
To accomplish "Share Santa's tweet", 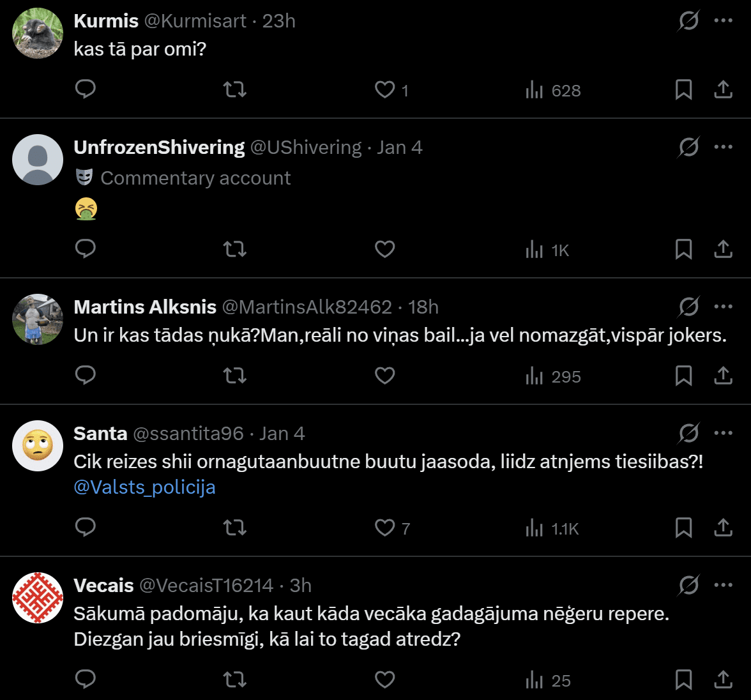I will click(x=723, y=528).
